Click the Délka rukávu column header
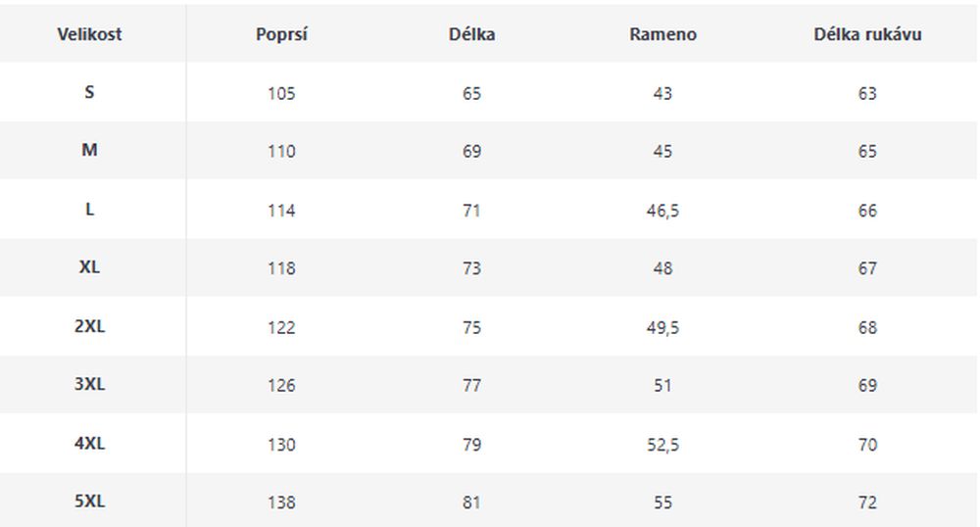 pyautogui.click(x=867, y=34)
